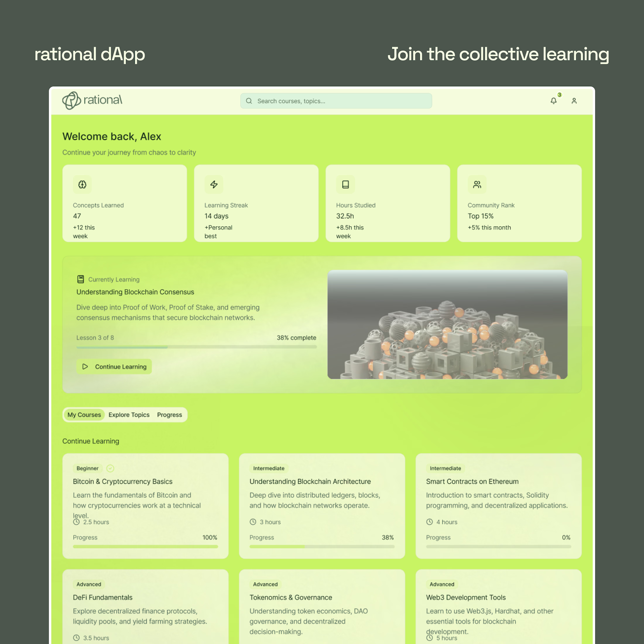This screenshot has height=644, width=644.
Task: Click the Learning Streak lightning icon
Action: (x=214, y=184)
